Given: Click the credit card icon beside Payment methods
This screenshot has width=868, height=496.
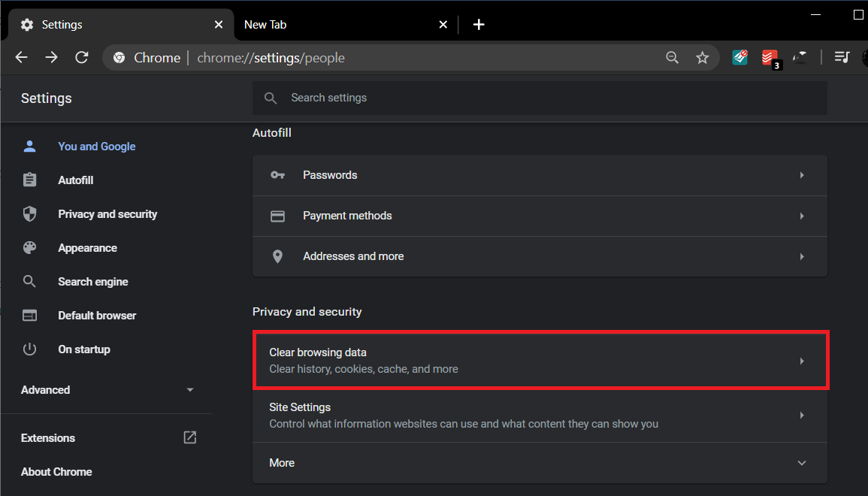Looking at the screenshot, I should pos(277,216).
